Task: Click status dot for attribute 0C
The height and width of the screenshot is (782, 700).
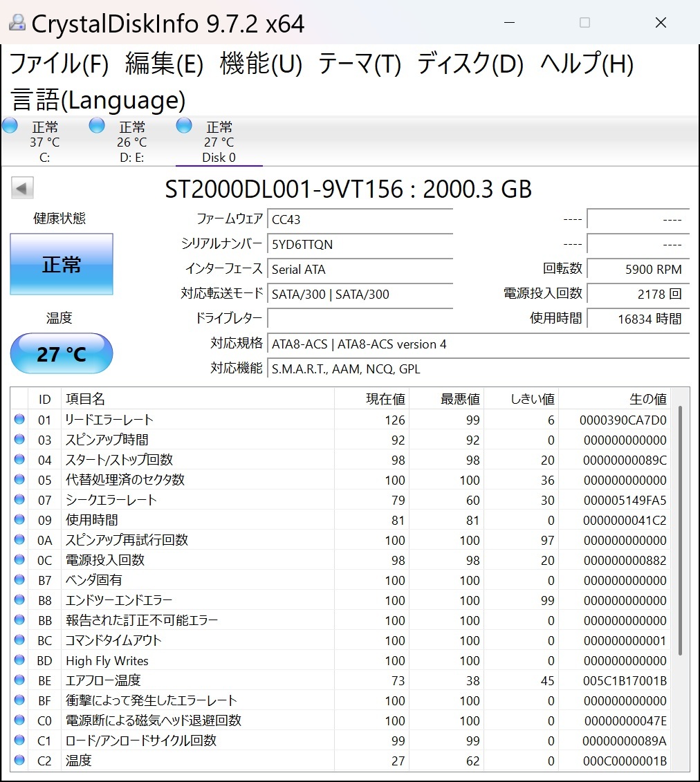Action: [x=19, y=559]
